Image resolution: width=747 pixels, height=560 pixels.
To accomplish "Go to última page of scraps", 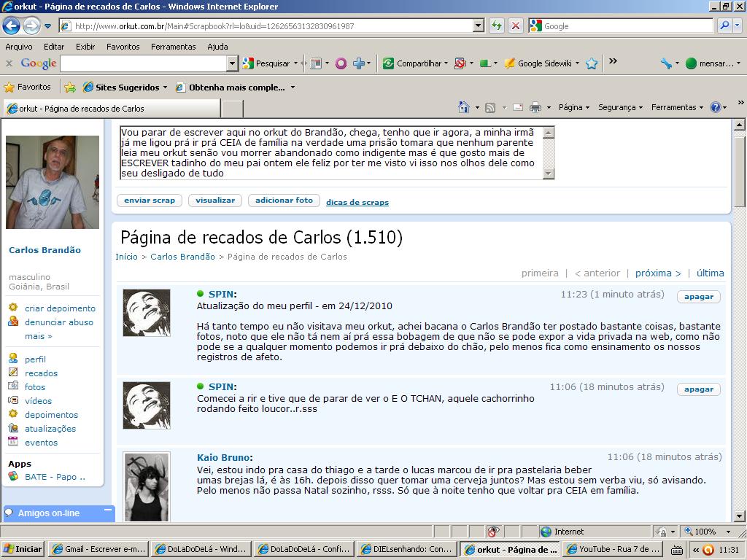I will [x=710, y=273].
